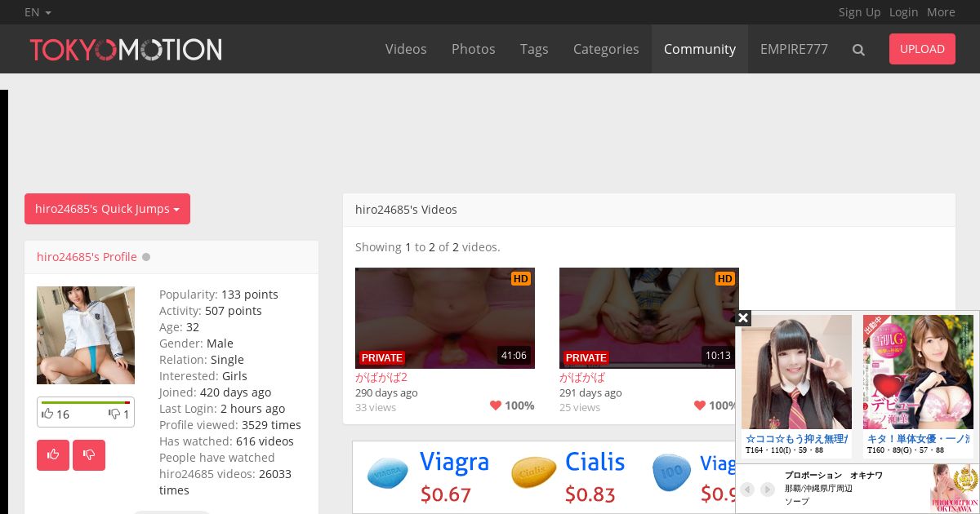
Task: Click the '25 views' text
Action: click(580, 407)
